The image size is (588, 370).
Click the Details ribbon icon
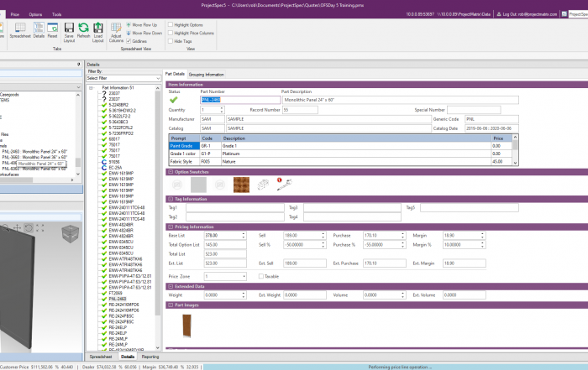tap(39, 30)
